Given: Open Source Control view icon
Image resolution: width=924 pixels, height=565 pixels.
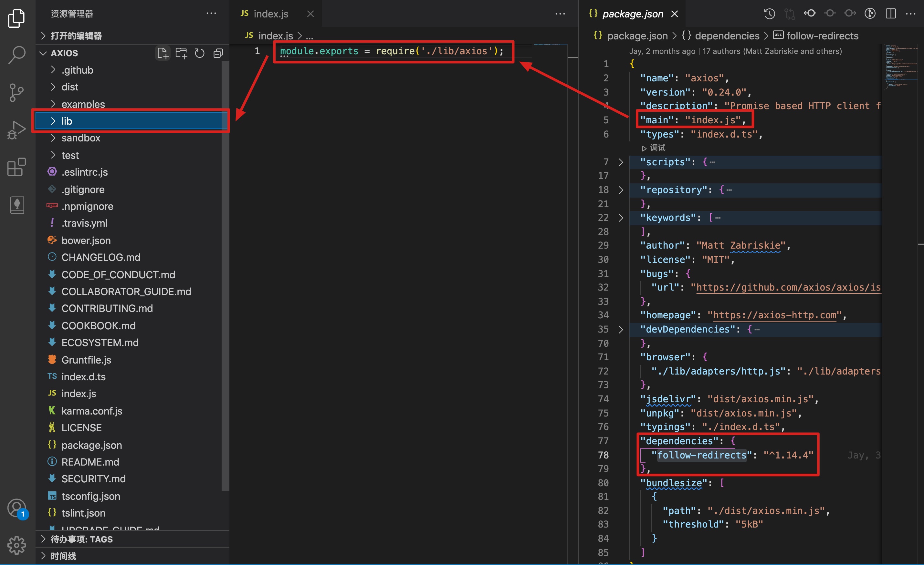Looking at the screenshot, I should (16, 93).
